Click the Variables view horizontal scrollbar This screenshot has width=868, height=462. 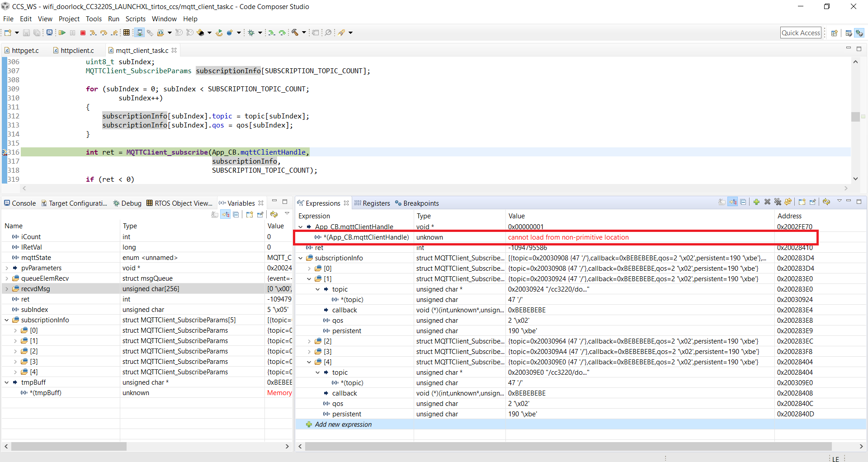click(x=69, y=446)
